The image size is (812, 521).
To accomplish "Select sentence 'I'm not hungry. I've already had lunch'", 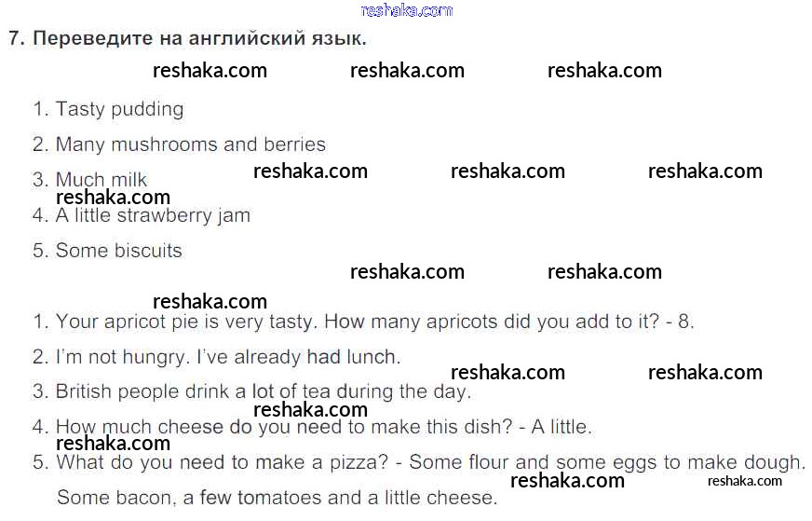I will [x=227, y=357].
